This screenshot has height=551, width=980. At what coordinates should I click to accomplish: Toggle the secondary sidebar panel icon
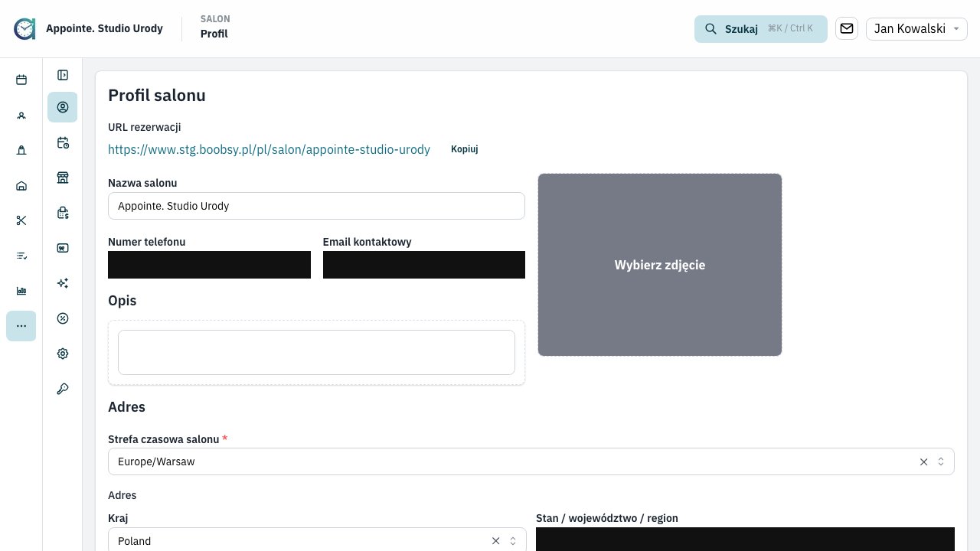pos(63,75)
